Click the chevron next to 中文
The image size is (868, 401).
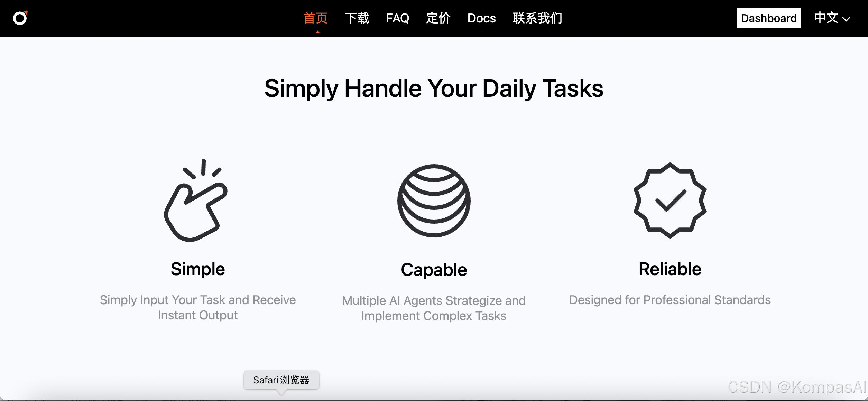click(x=846, y=19)
